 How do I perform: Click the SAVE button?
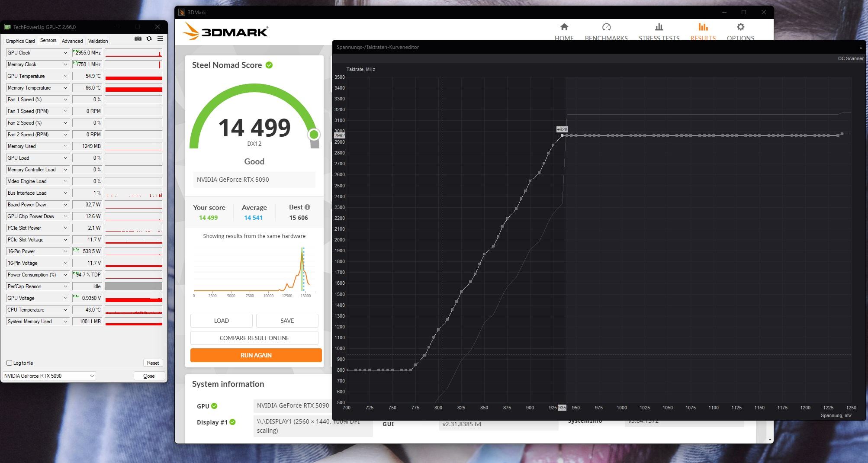[x=287, y=321]
